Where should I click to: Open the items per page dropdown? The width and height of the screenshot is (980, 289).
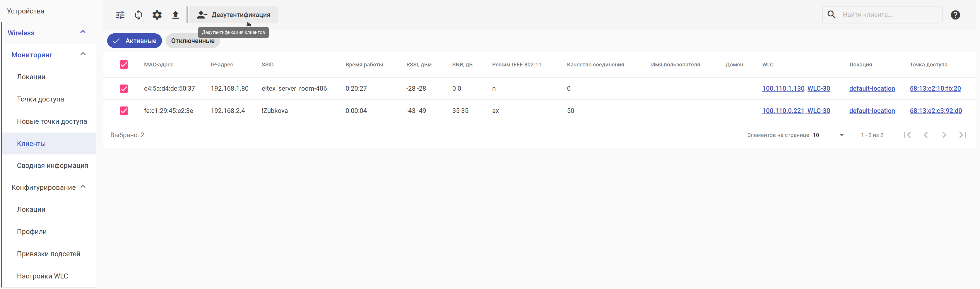click(828, 135)
